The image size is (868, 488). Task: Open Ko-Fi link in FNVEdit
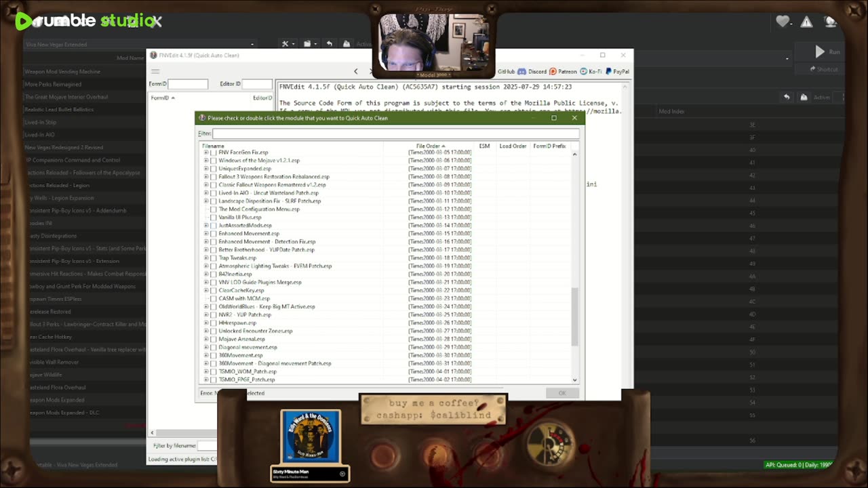pyautogui.click(x=591, y=71)
